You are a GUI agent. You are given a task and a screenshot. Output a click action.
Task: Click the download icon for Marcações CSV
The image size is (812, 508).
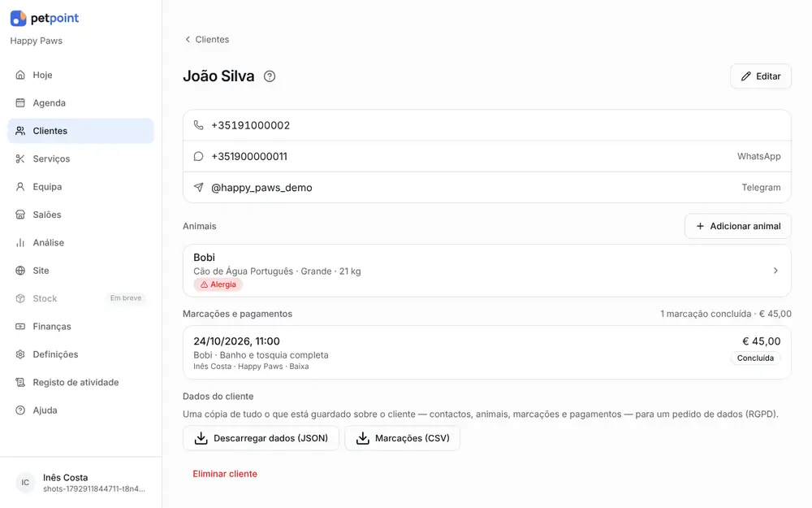[x=362, y=438]
